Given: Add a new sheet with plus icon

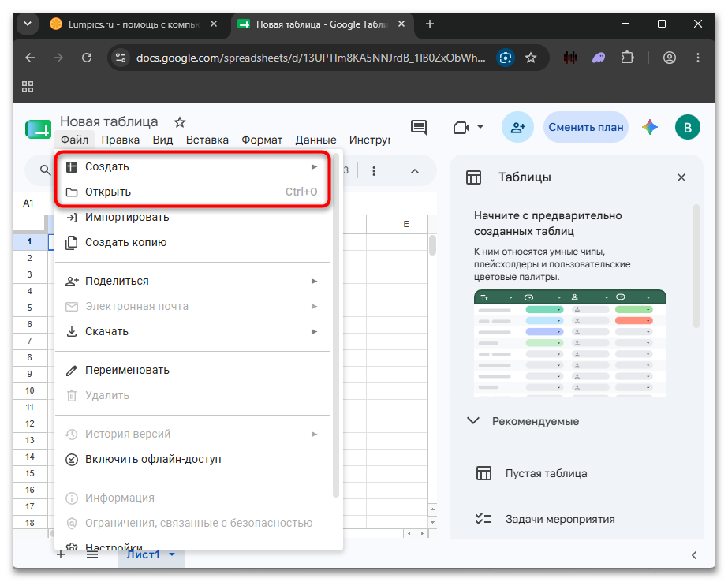Looking at the screenshot, I should pyautogui.click(x=61, y=554).
